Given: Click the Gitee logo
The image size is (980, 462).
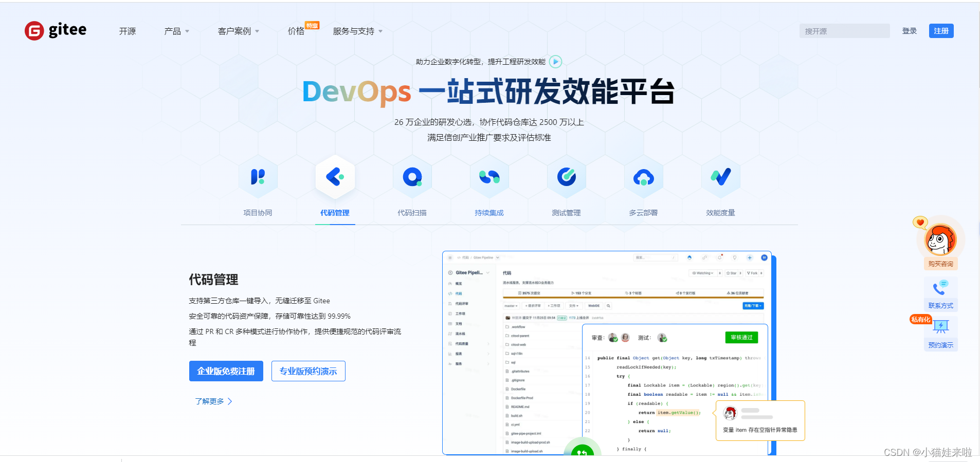Looking at the screenshot, I should [56, 31].
